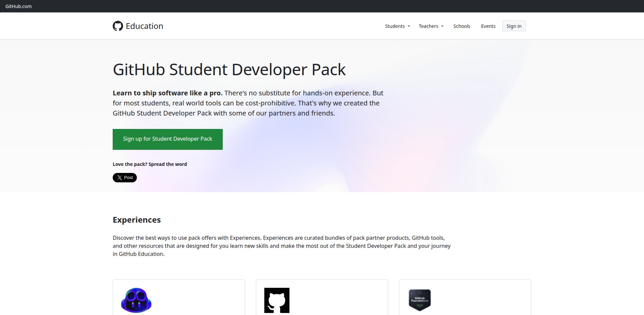Open the GitHub Foundations badge icon
This screenshot has width=644, height=315.
[x=420, y=300]
